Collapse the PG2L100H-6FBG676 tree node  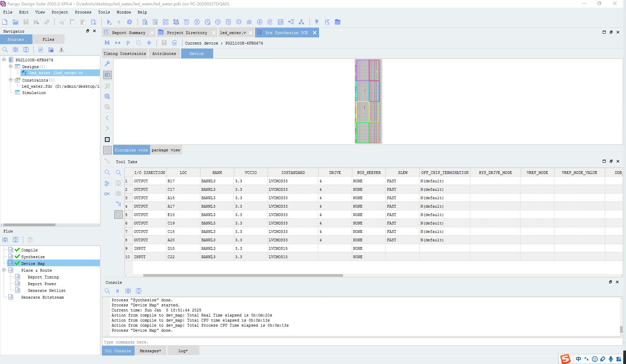(x=4, y=60)
